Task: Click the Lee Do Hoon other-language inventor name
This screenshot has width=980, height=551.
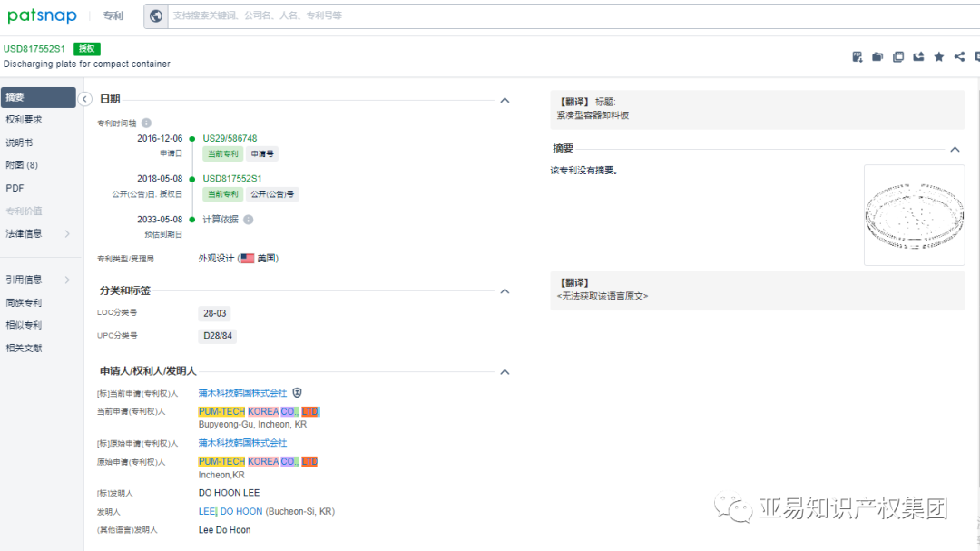Action: [224, 530]
